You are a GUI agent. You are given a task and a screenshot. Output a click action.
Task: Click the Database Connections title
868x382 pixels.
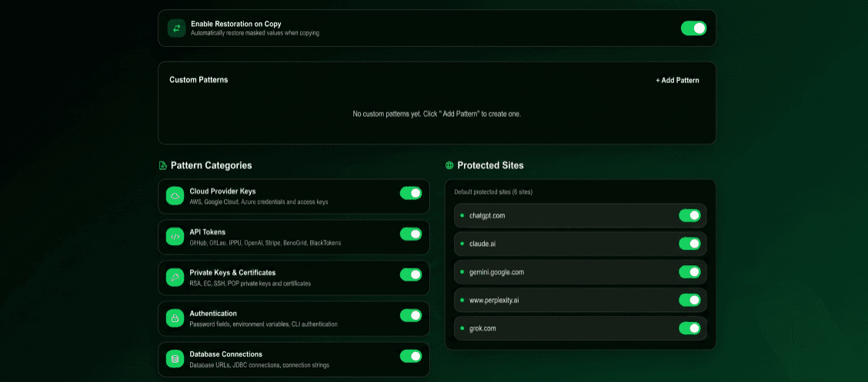tap(226, 354)
